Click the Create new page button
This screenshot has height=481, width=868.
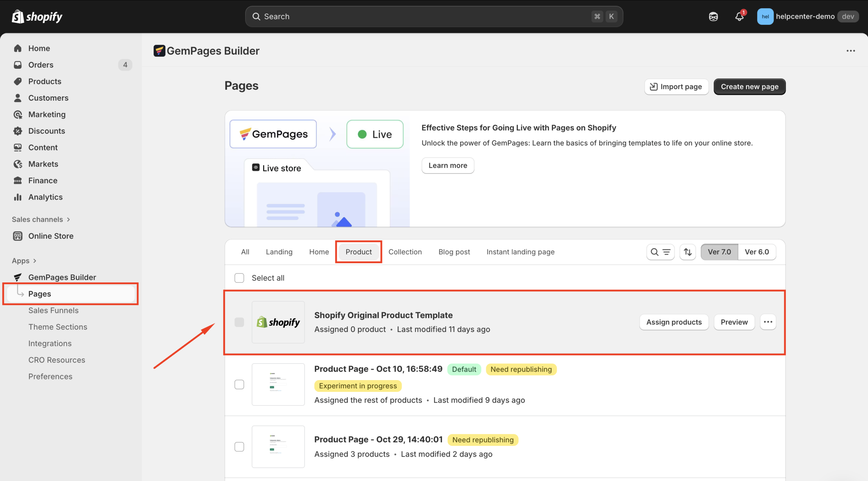[749, 87]
